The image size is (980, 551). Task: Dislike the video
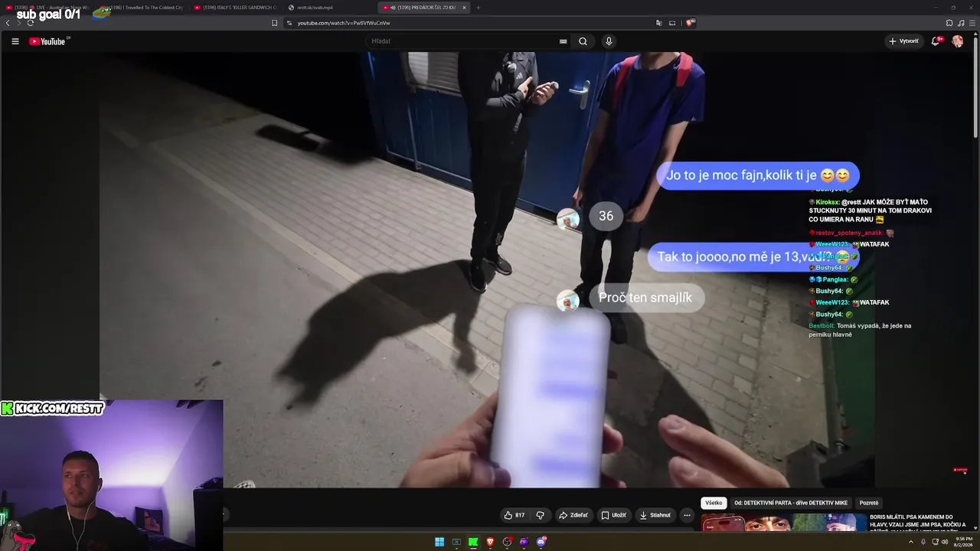[540, 515]
